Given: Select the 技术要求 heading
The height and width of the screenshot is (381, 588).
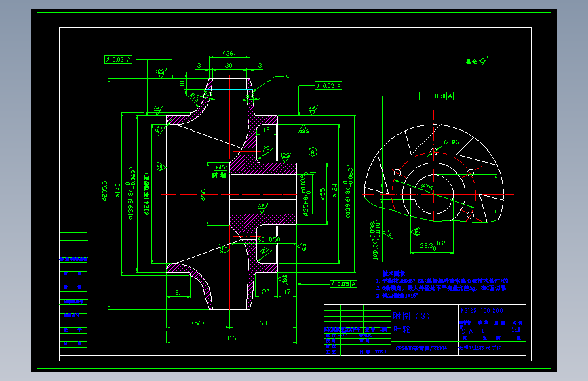Looking at the screenshot, I should [393, 274].
